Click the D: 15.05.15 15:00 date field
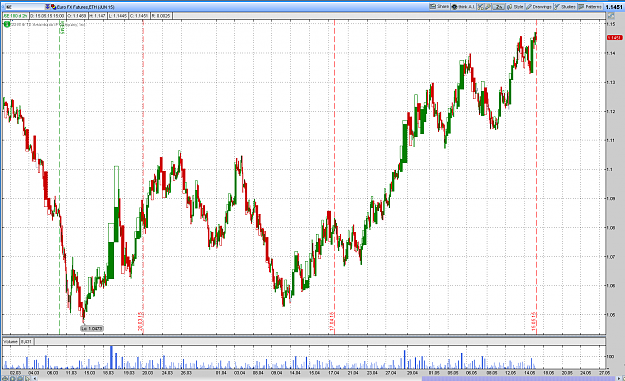The height and width of the screenshot is (381, 625). pos(48,16)
